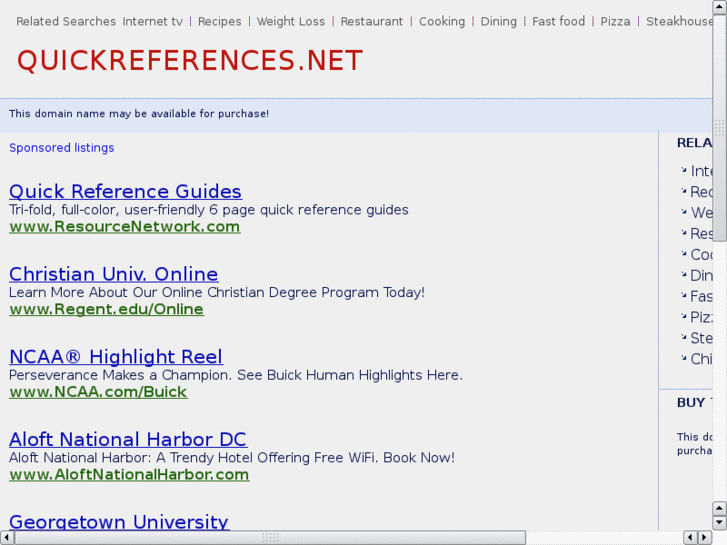Open the Georgetown University listing
The width and height of the screenshot is (727, 545).
tap(119, 522)
